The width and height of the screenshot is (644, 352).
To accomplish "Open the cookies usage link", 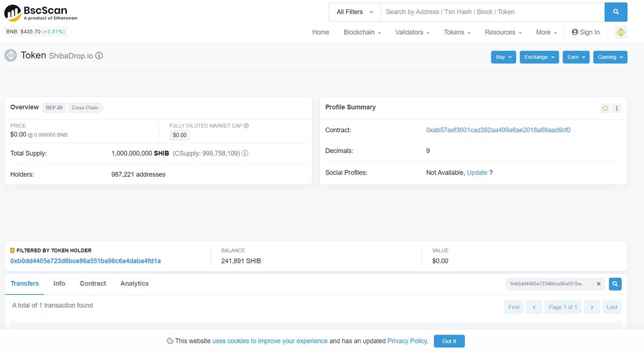I will click(x=270, y=341).
